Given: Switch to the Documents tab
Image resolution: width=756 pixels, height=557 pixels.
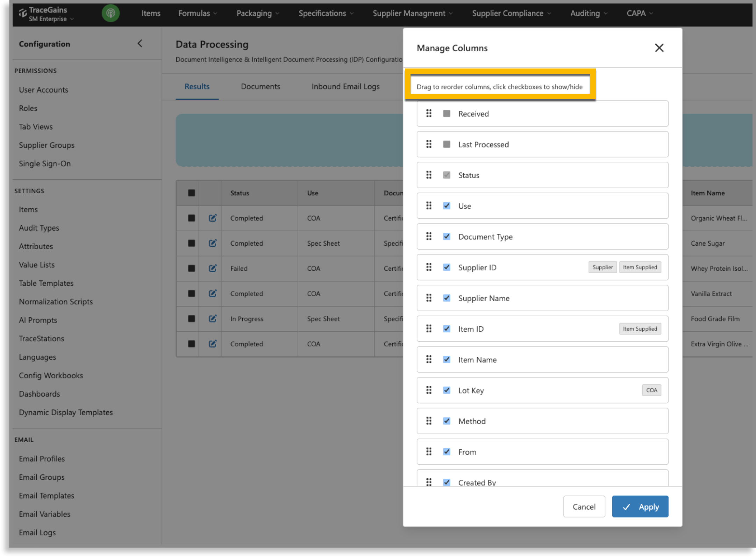Looking at the screenshot, I should click(x=261, y=86).
